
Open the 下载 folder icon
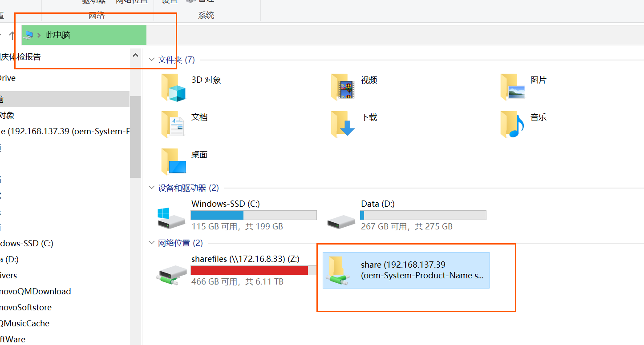[343, 124]
